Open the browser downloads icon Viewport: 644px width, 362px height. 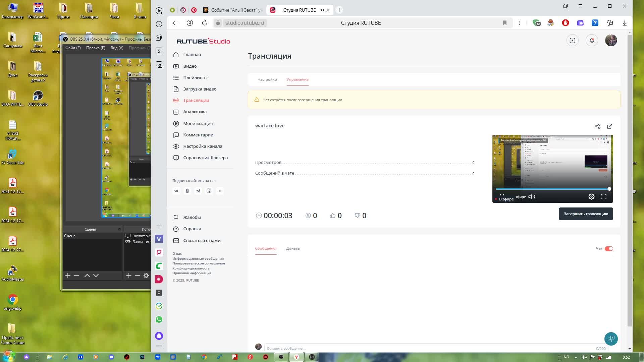point(625,23)
